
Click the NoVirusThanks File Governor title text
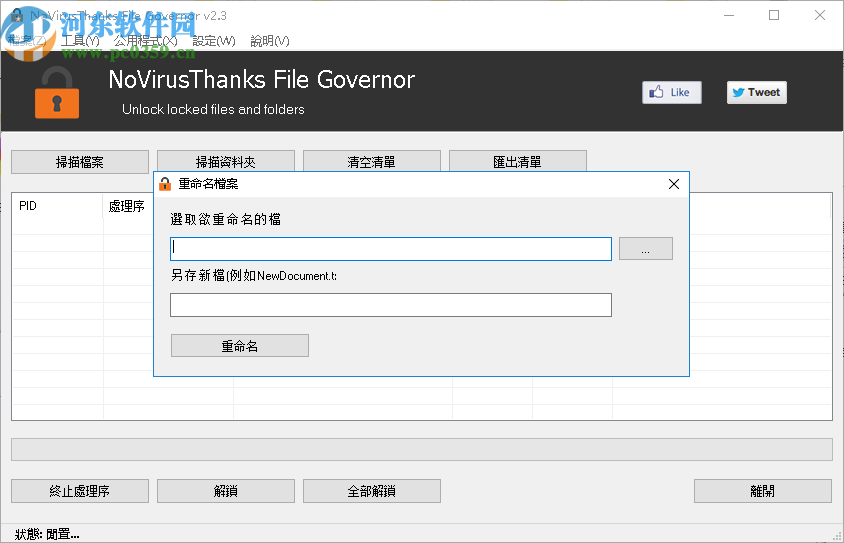point(262,80)
